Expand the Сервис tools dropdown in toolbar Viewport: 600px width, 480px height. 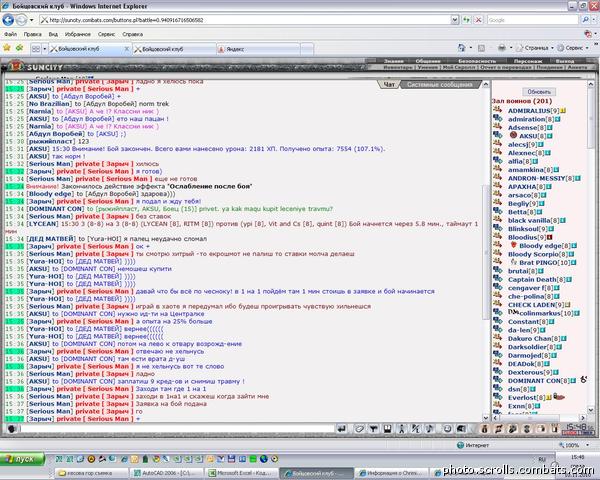point(587,48)
